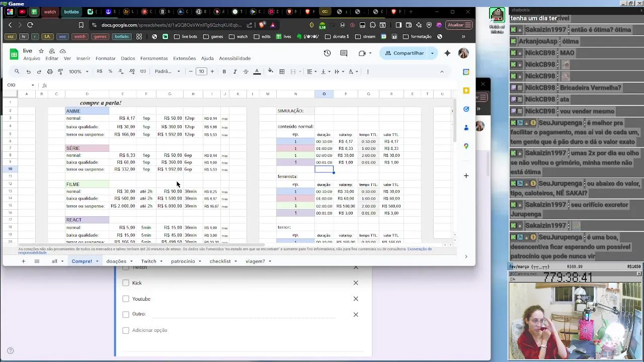Click 'Adicionar opção' in the form
644x362 pixels.
pyautogui.click(x=149, y=330)
